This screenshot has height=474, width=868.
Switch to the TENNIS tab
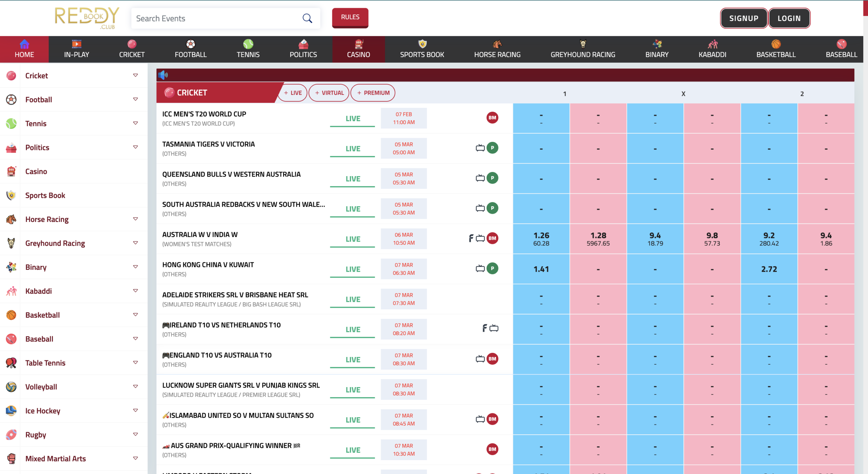click(x=248, y=49)
